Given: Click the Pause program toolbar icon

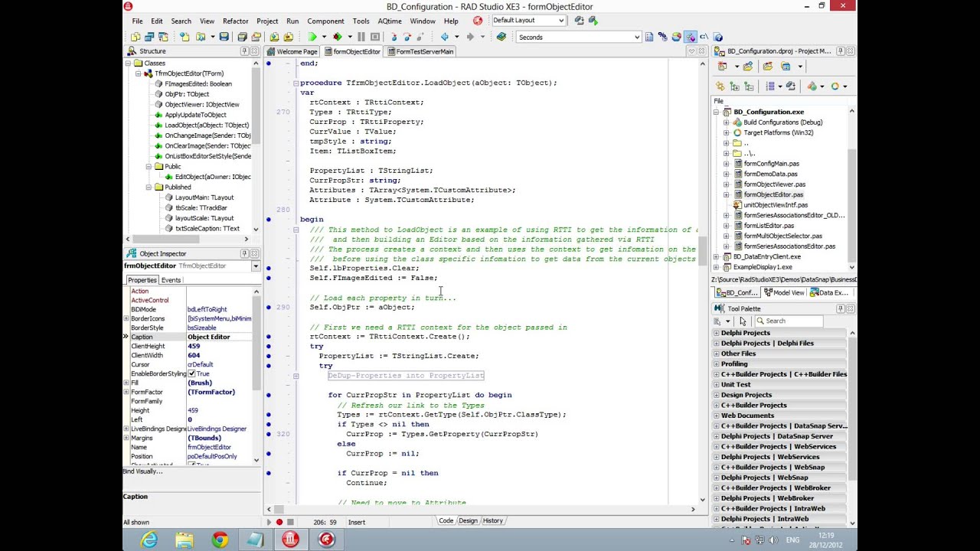Looking at the screenshot, I should click(361, 37).
